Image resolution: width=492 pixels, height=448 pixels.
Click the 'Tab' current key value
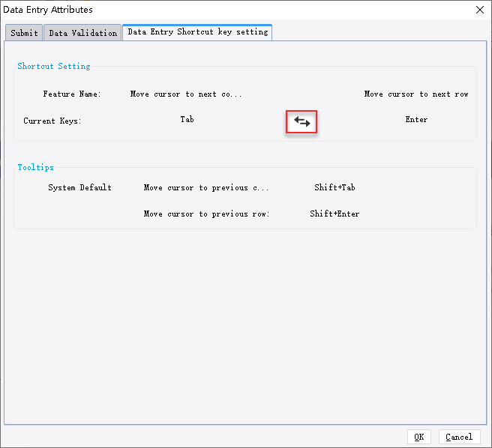[187, 119]
